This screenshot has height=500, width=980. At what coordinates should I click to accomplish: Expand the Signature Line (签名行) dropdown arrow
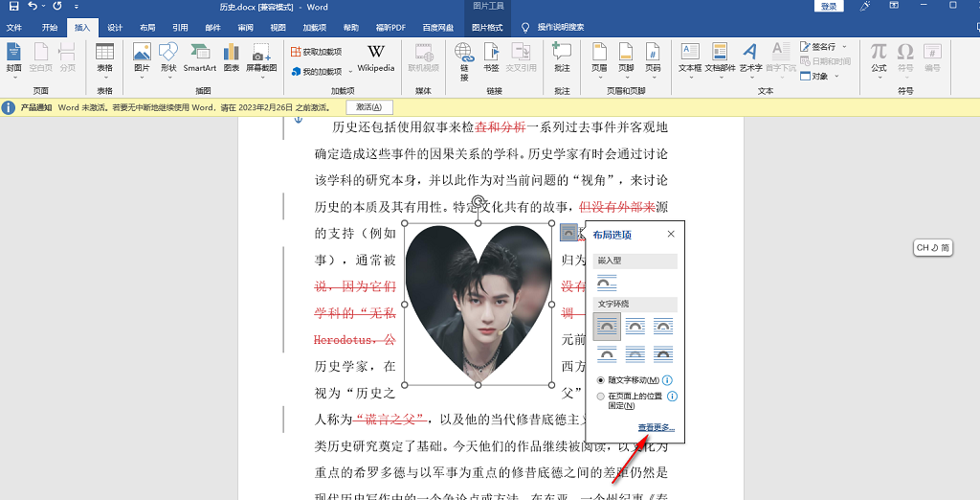tap(844, 47)
